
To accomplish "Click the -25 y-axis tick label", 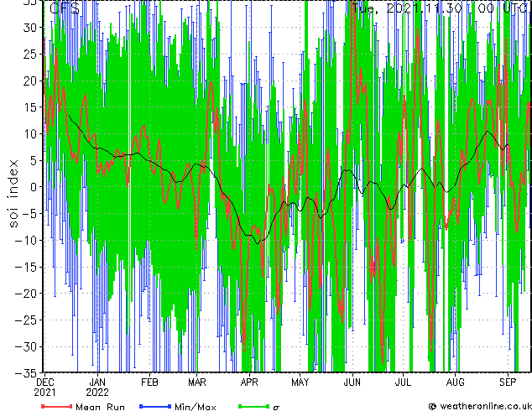I will [26, 320].
